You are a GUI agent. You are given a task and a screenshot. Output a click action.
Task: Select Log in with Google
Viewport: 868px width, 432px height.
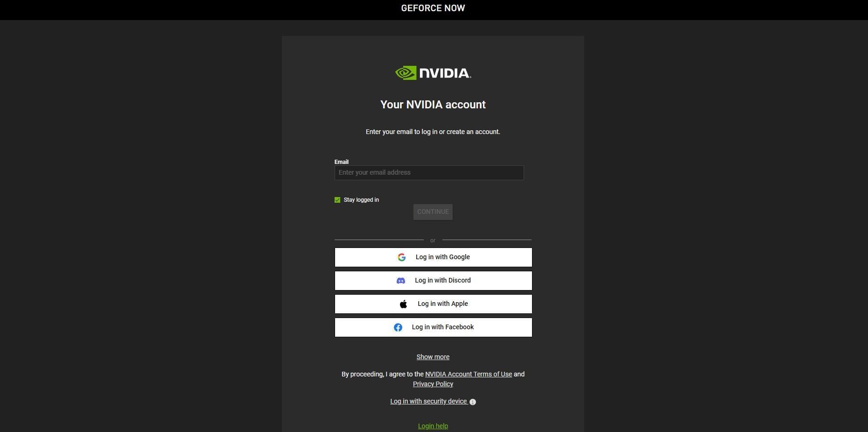tap(433, 257)
